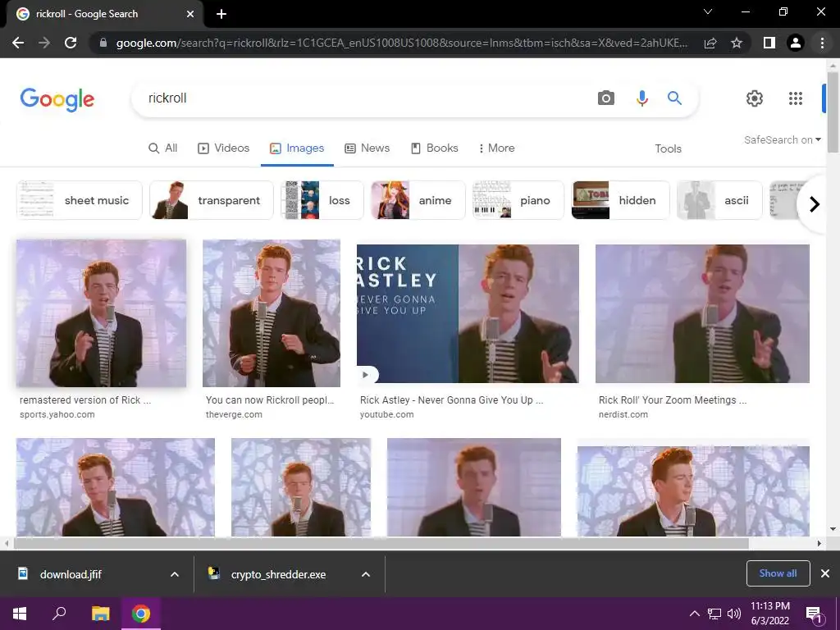Viewport: 840px width, 630px height.
Task: Reload the page with refresh icon
Action: coord(71,43)
